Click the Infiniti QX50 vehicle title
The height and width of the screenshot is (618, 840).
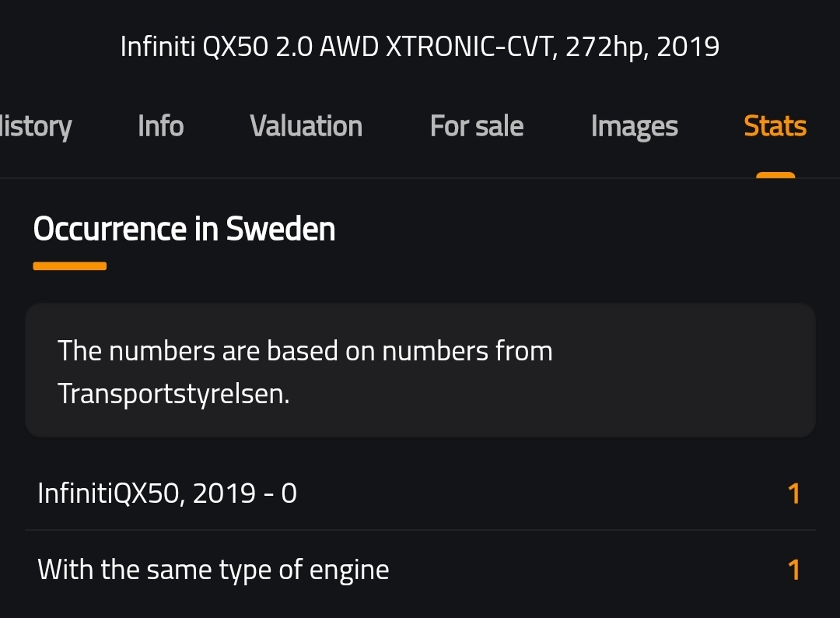419,47
